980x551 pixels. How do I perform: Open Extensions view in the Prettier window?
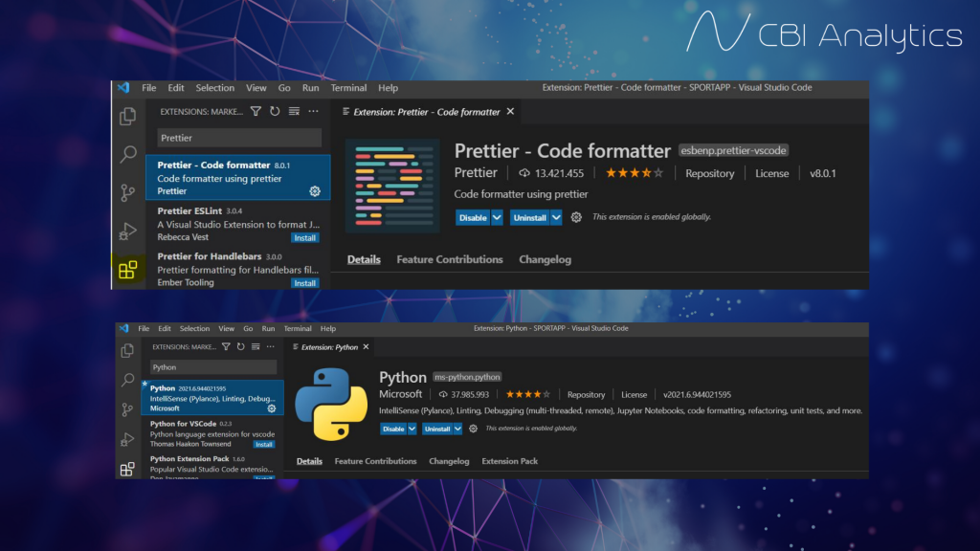127,270
